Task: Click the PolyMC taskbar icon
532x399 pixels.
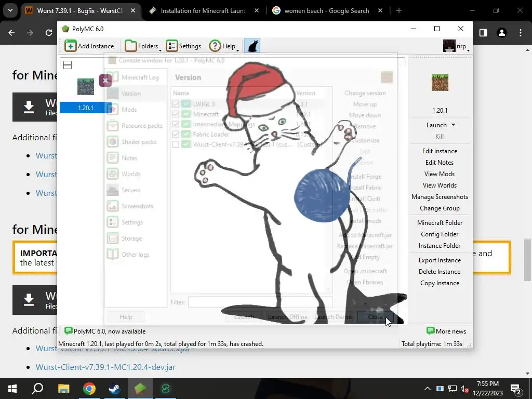Action: [140, 389]
